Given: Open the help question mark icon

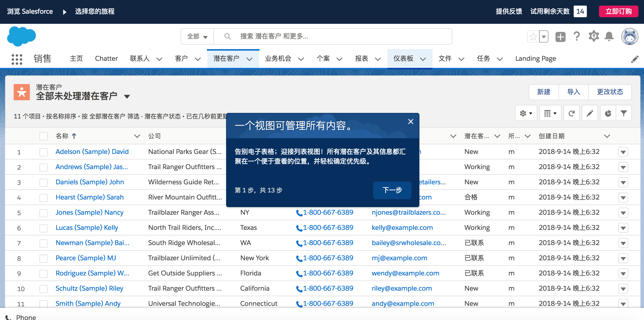Looking at the screenshot, I should click(577, 37).
